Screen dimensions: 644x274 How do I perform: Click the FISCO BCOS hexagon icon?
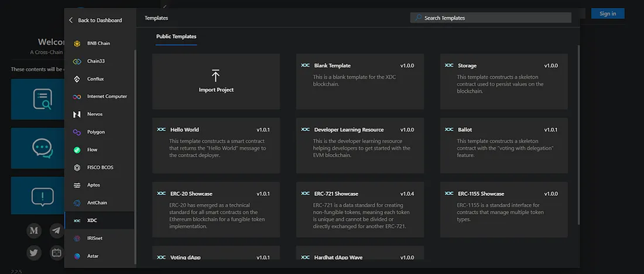[77, 168]
